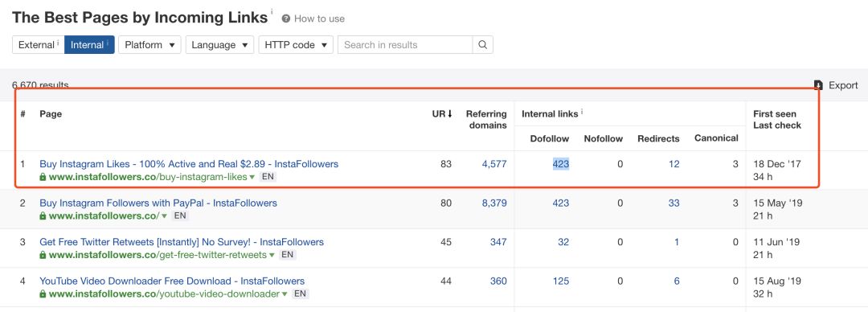
Task: Click the search magnifier icon
Action: [x=482, y=45]
